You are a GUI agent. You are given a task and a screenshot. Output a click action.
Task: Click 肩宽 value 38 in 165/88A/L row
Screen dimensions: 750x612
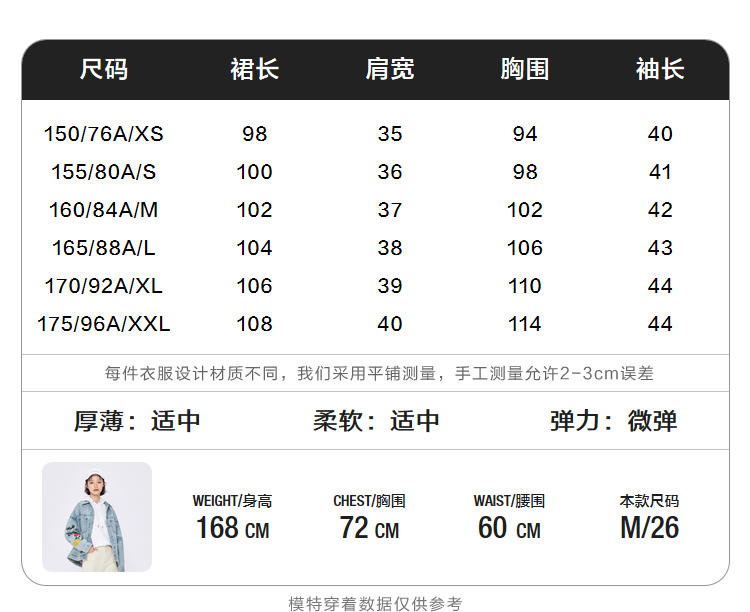pyautogui.click(x=390, y=248)
